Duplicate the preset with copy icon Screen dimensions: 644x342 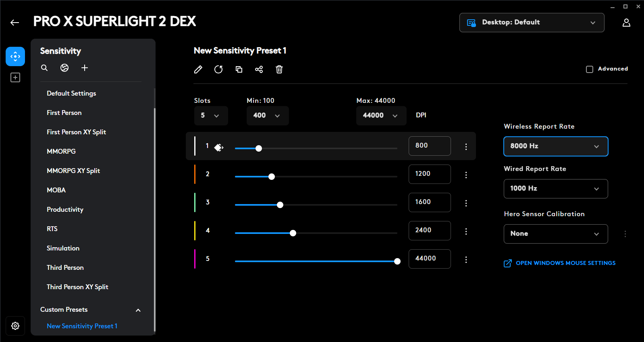(239, 69)
